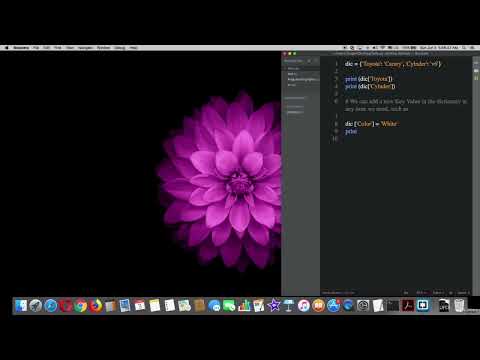Open blue Messages bubble icon in dock

[x=214, y=305]
